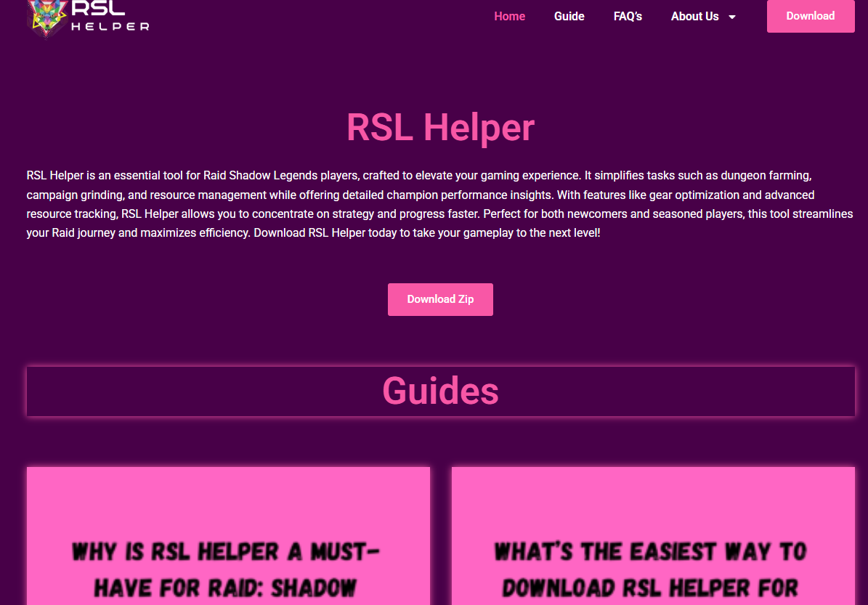The image size is (868, 605).
Task: Click the 'HELPER' word under RSL logo
Action: coord(110,27)
